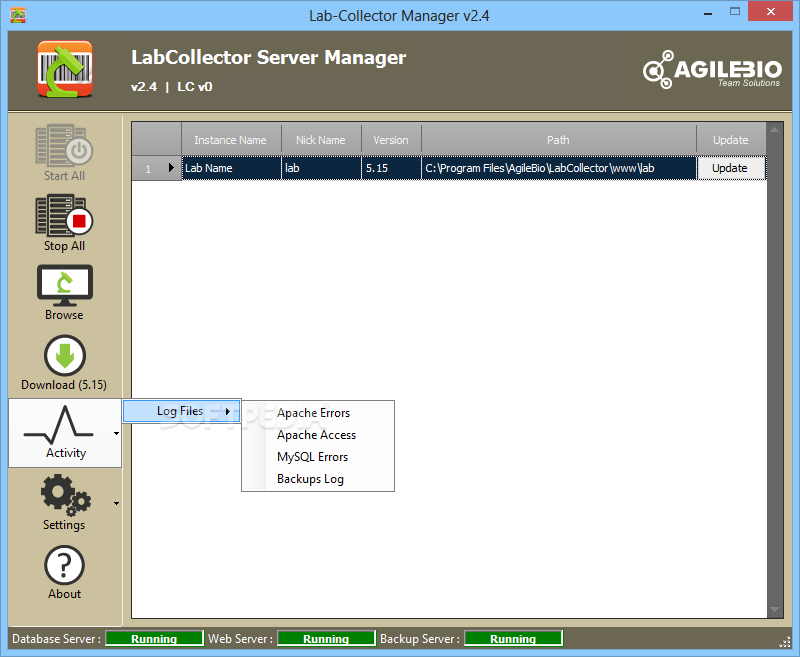Click the Database Server Running status

coord(154,639)
